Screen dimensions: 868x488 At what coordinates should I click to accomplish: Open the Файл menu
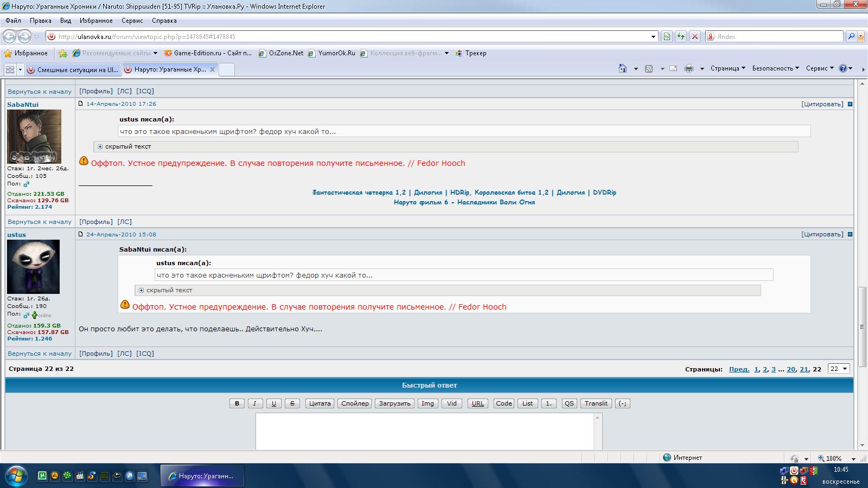(x=13, y=21)
